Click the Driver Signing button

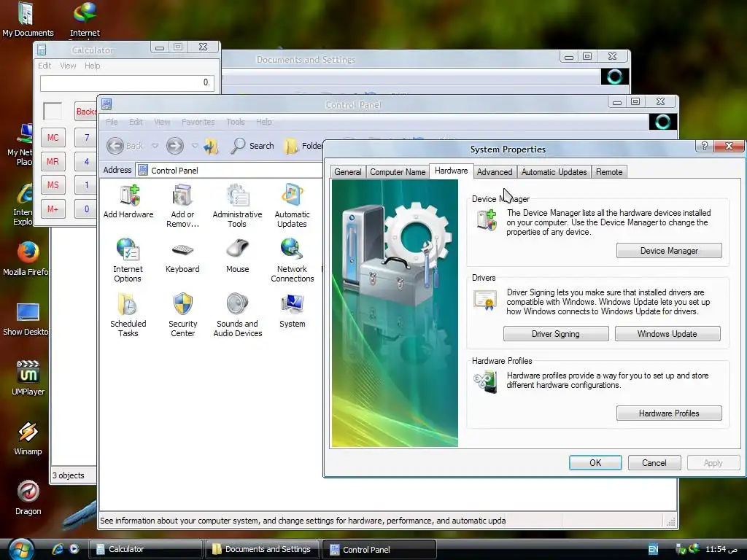(556, 334)
